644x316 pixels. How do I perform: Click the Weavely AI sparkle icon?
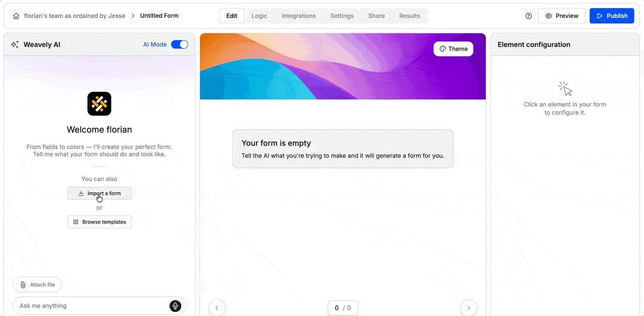(x=15, y=44)
